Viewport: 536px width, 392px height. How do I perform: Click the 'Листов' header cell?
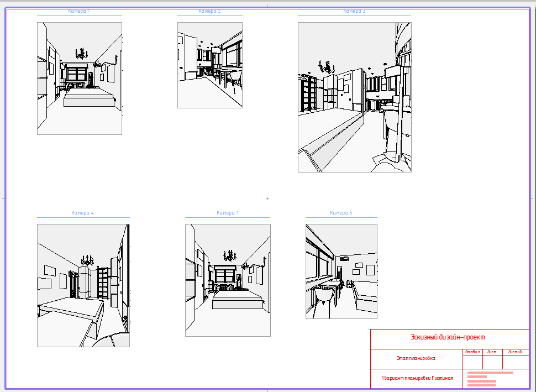516,352
